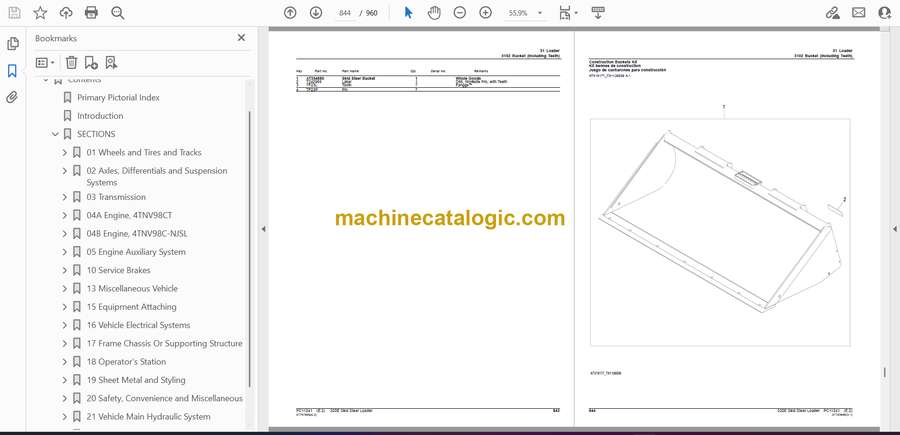Share a link to the file

[832, 13]
